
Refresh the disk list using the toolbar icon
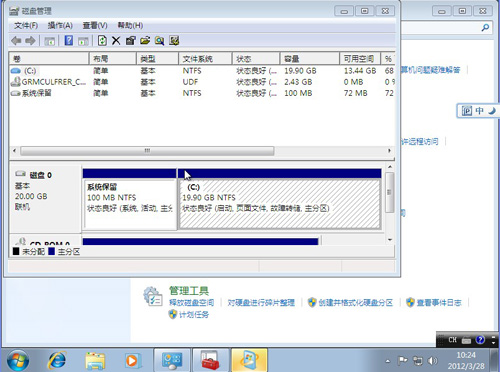pos(102,41)
